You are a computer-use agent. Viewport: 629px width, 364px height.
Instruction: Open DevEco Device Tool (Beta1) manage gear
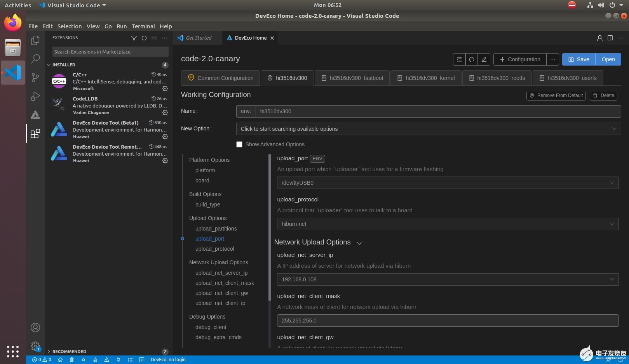[165, 137]
